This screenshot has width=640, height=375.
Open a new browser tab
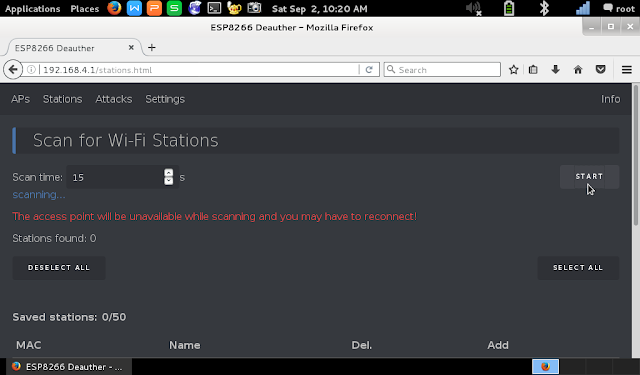pos(152,48)
